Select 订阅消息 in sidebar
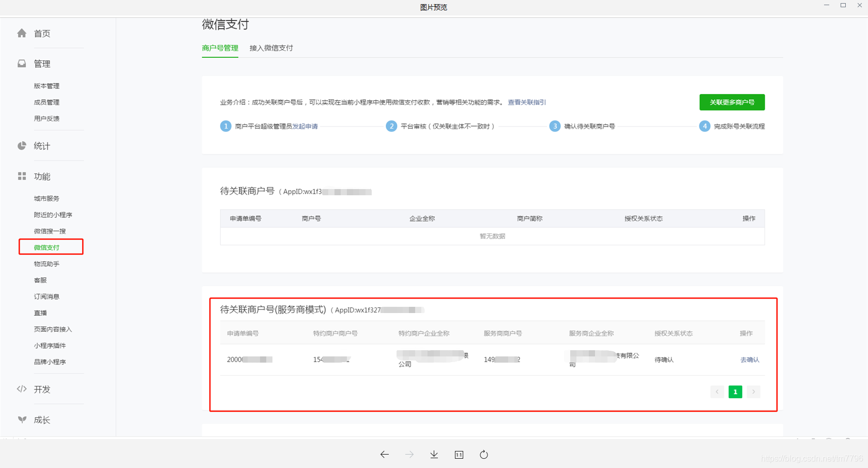868x468 pixels. (x=47, y=297)
